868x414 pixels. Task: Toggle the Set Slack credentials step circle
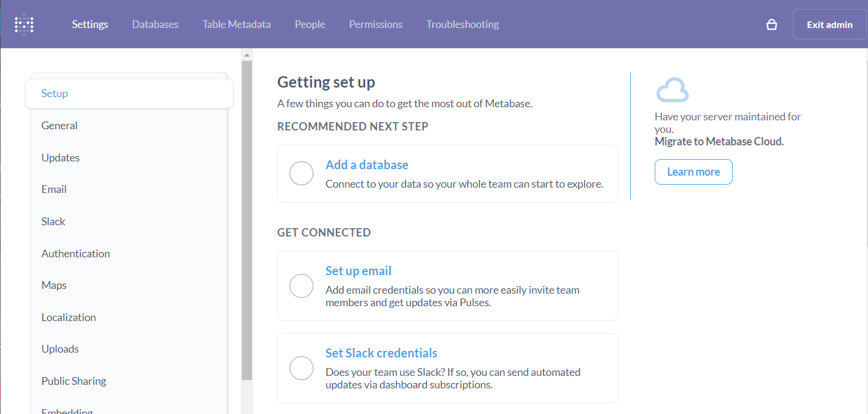(x=301, y=368)
